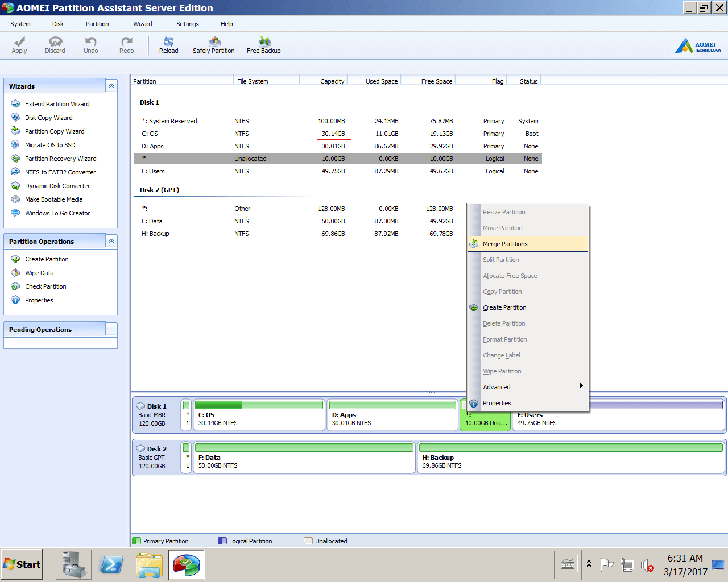Open the Safely Partition tool
Image resolution: width=728 pixels, height=582 pixels.
(x=214, y=45)
